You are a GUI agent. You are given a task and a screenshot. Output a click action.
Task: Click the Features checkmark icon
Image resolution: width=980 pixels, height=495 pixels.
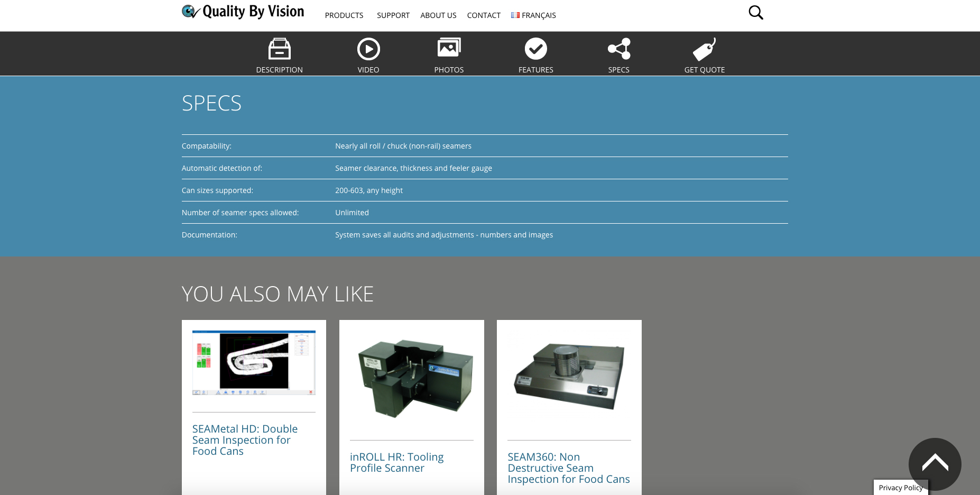click(x=535, y=49)
